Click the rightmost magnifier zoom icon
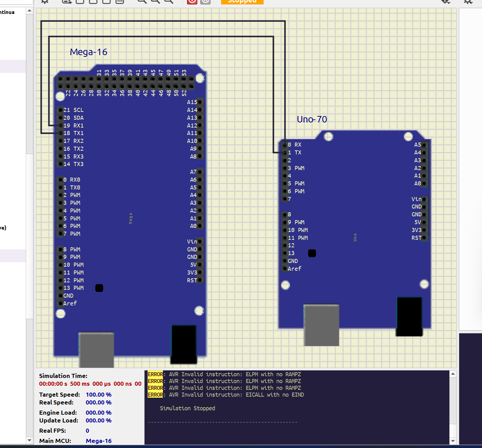 pyautogui.click(x=169, y=1)
